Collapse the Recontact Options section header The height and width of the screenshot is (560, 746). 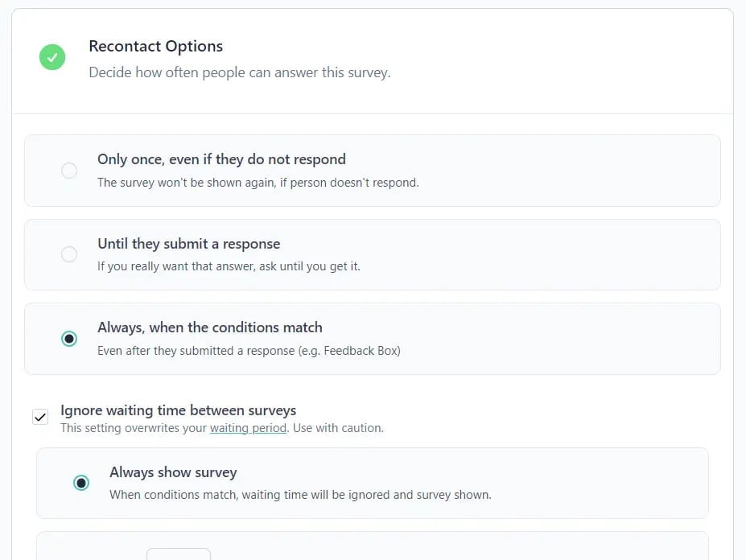pyautogui.click(x=373, y=61)
